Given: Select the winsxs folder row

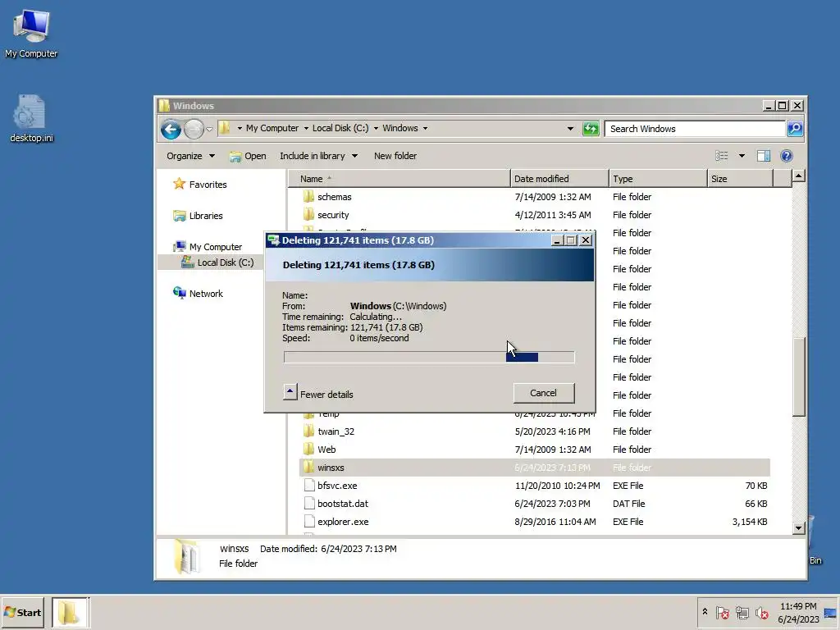Looking at the screenshot, I should [535, 468].
